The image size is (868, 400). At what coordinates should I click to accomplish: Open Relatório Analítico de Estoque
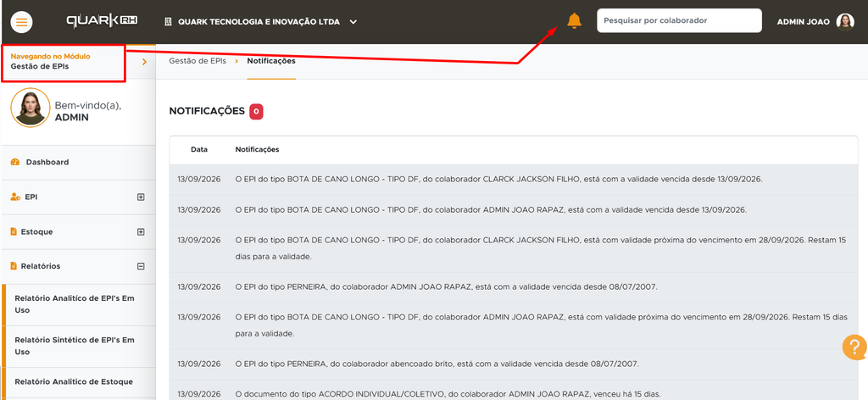point(79,381)
